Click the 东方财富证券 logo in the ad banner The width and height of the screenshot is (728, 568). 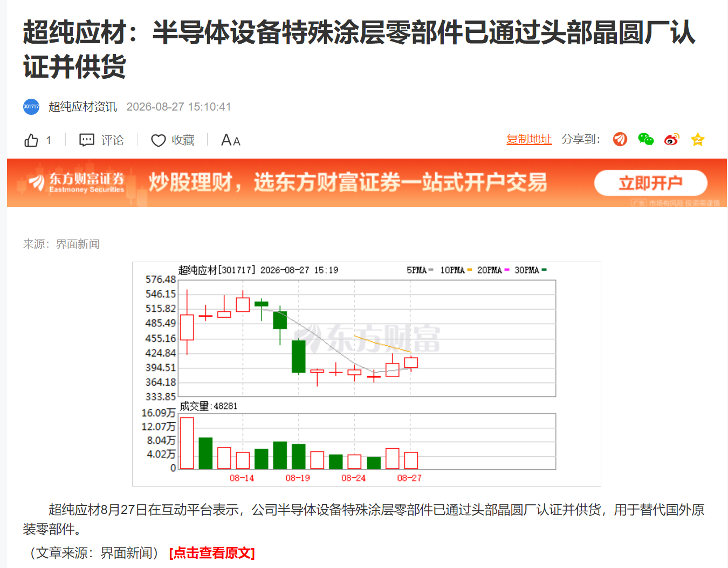(77, 182)
